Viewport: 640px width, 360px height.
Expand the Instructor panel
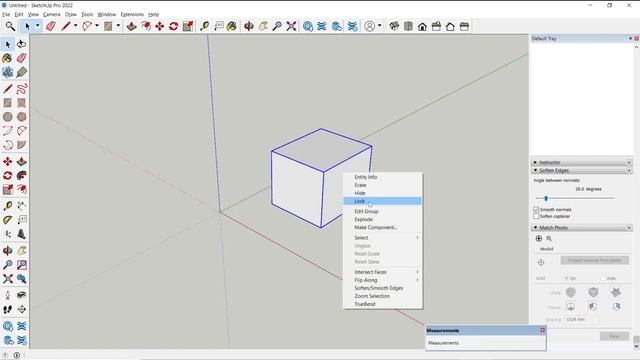(535, 162)
